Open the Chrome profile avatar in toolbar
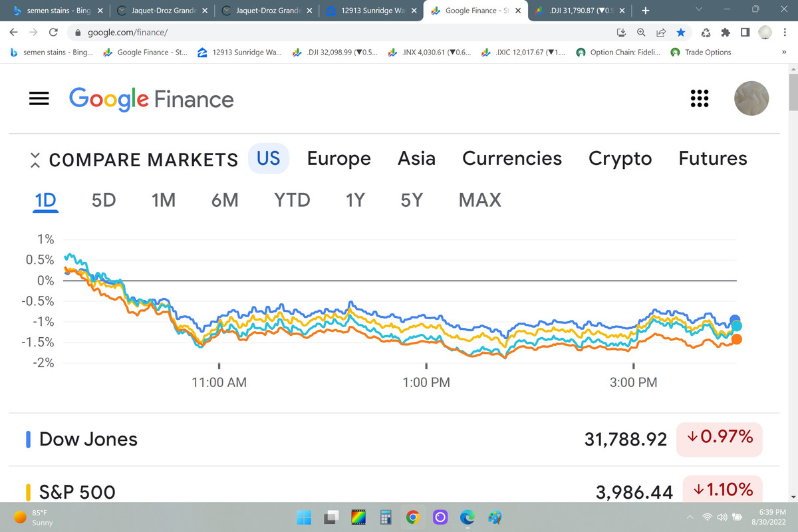 766,32
